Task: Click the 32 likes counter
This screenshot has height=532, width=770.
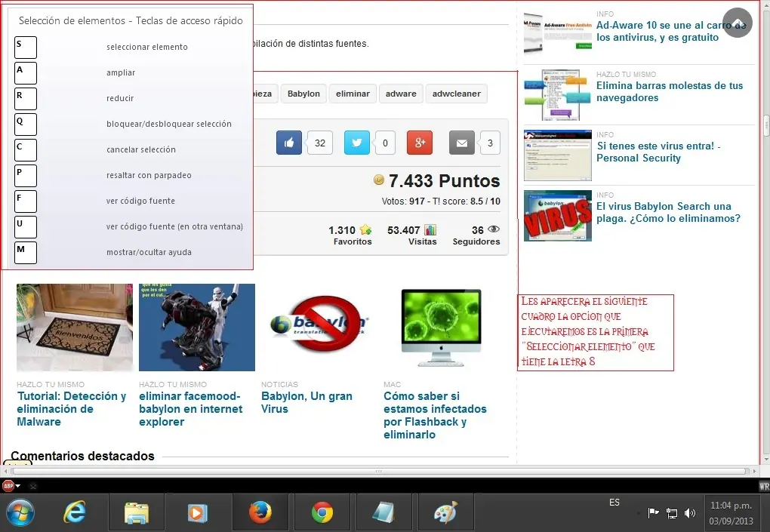Action: [320, 143]
